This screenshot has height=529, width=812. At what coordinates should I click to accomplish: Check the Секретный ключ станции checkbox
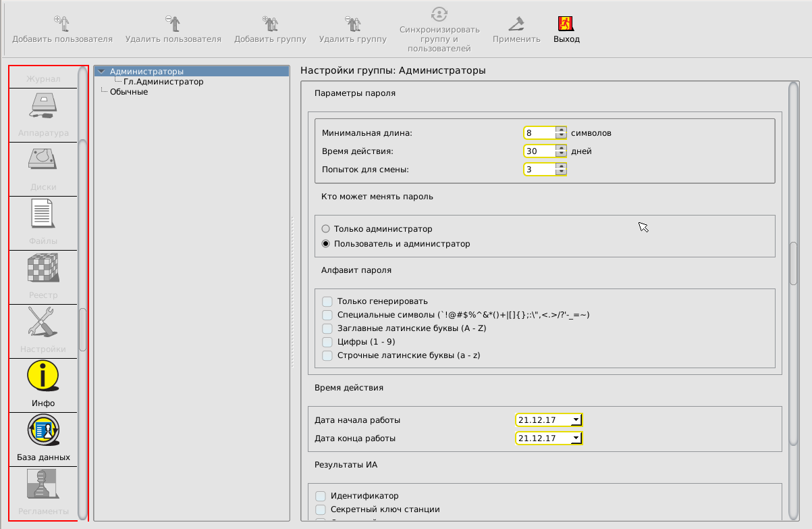pyautogui.click(x=321, y=509)
